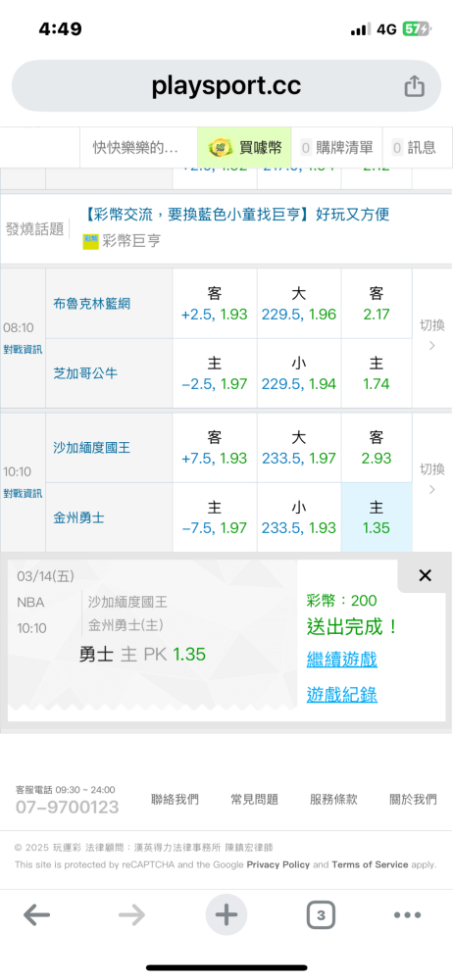Tap the 聯絡我們 footer link
This screenshot has height=980, width=453.
[x=175, y=800]
